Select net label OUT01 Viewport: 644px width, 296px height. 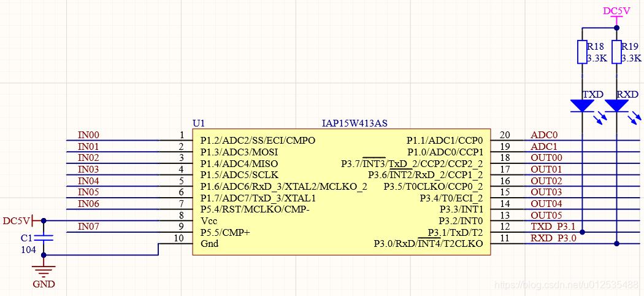coord(546,169)
